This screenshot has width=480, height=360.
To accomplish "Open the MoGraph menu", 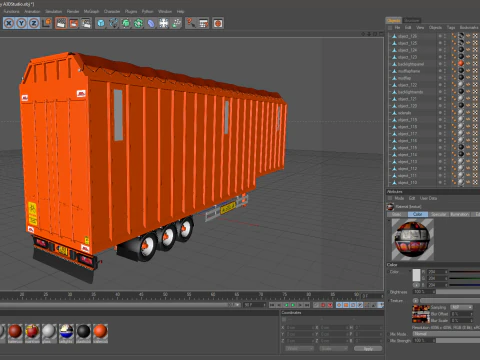I will pos(91,11).
